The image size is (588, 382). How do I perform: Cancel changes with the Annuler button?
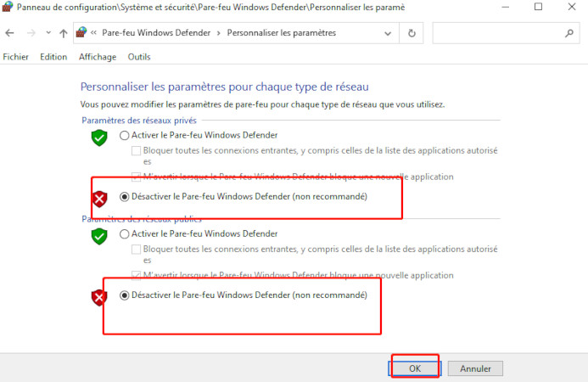click(475, 368)
